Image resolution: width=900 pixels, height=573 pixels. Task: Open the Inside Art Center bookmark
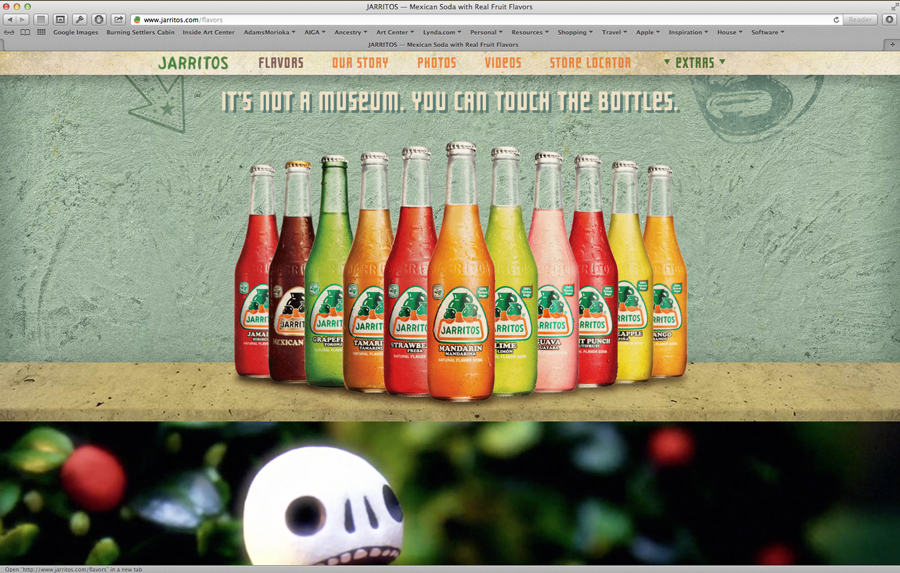208,32
